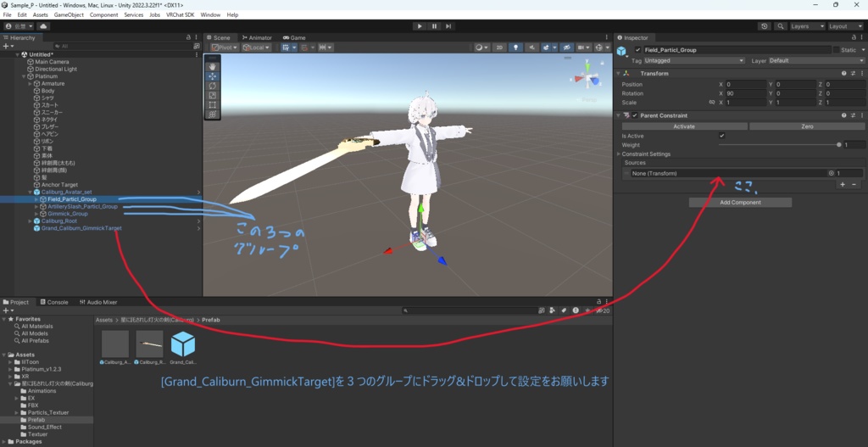The width and height of the screenshot is (868, 447).
Task: Open the Component menu
Action: (103, 15)
